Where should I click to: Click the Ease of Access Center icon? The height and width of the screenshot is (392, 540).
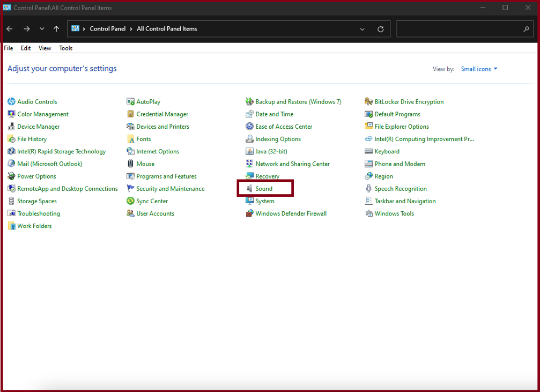[x=250, y=127]
